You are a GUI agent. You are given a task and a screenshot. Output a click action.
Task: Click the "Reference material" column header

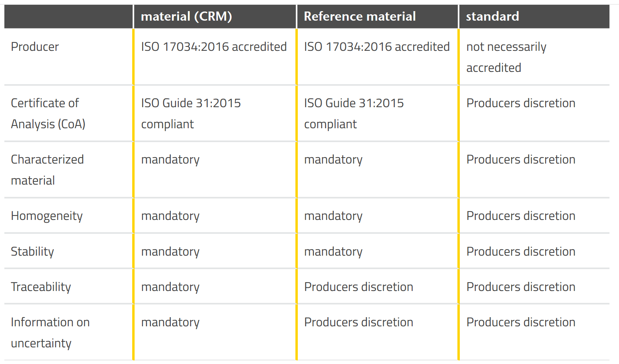pyautogui.click(x=360, y=16)
